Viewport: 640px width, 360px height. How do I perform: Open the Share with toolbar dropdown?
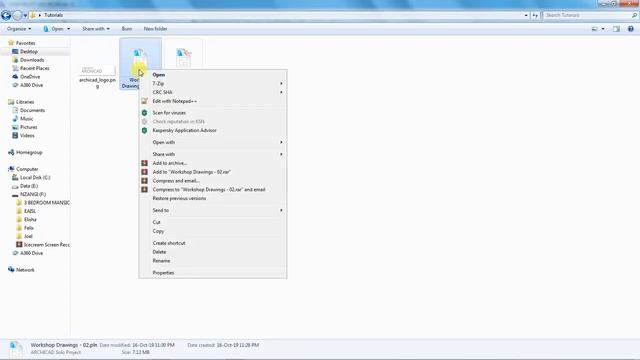[x=96, y=29]
